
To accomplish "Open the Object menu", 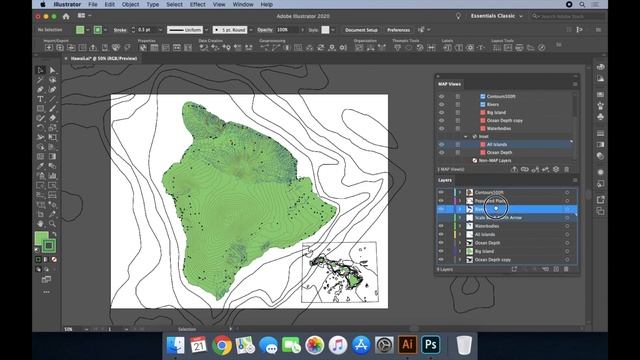I will pyautogui.click(x=130, y=4).
